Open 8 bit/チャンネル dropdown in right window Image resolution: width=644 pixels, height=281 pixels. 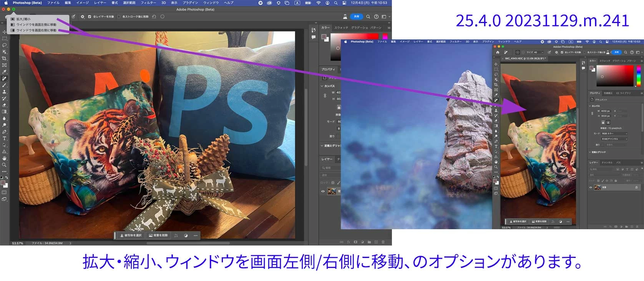click(x=614, y=139)
